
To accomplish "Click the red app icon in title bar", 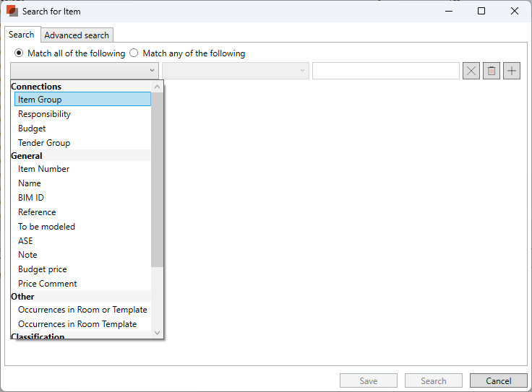I will [x=12, y=12].
